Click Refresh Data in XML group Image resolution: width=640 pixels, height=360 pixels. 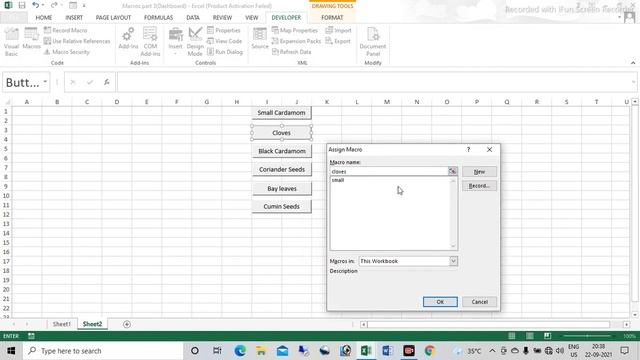click(291, 52)
